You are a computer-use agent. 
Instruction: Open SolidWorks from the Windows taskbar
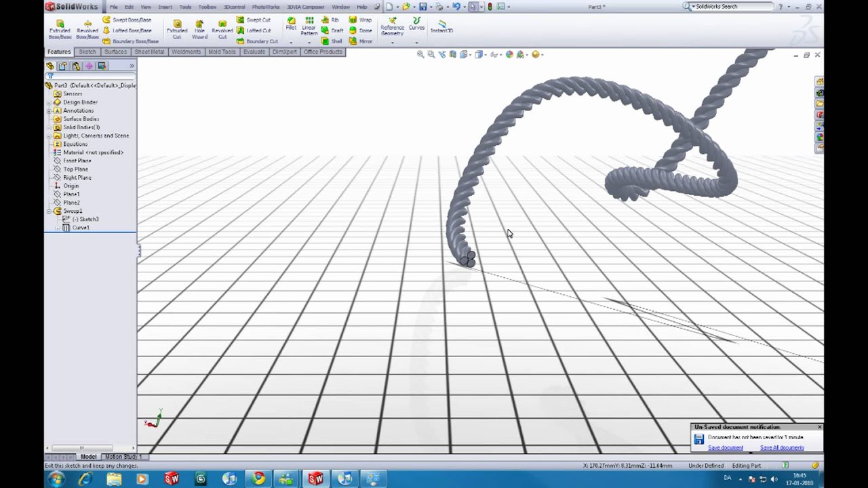[171, 479]
